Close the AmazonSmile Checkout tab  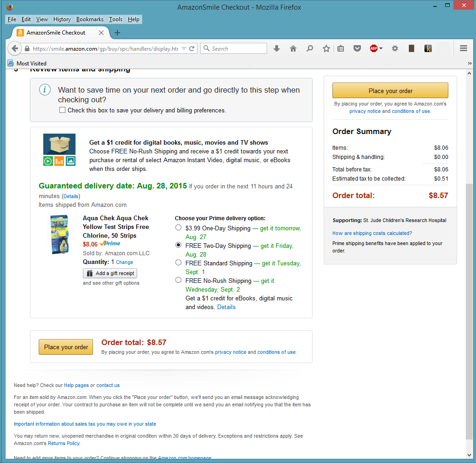click(101, 33)
